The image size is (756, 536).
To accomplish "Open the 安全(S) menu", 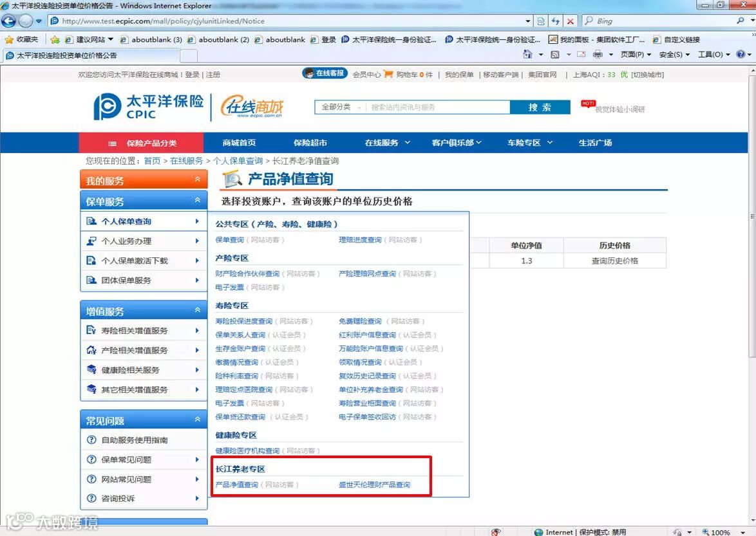I will [x=674, y=55].
